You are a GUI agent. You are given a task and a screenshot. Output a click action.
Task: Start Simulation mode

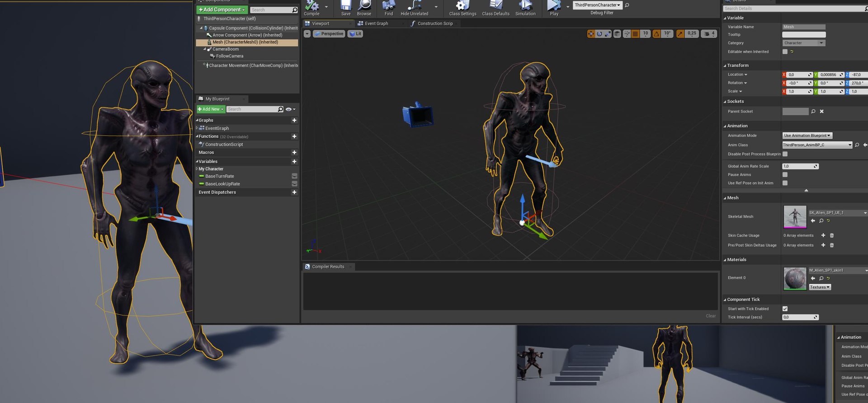point(525,8)
